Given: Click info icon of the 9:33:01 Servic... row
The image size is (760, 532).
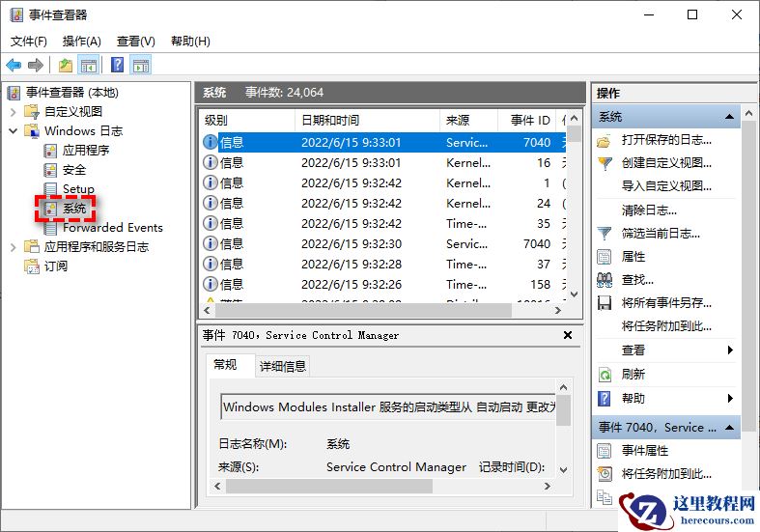Looking at the screenshot, I should click(210, 142).
